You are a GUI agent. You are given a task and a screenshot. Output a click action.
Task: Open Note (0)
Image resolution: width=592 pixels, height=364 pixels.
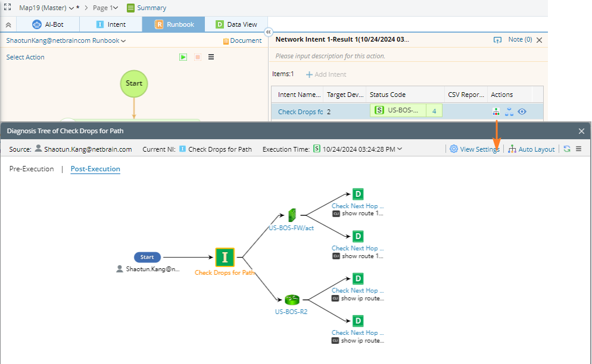tap(520, 39)
